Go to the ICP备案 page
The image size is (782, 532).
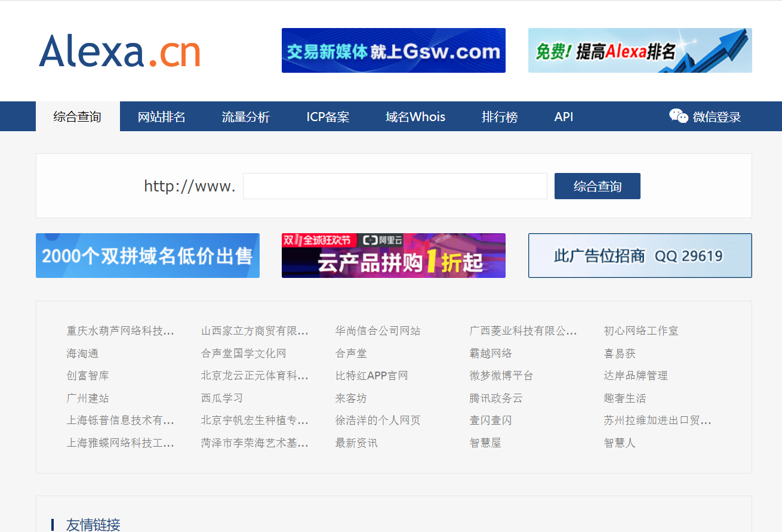(328, 117)
